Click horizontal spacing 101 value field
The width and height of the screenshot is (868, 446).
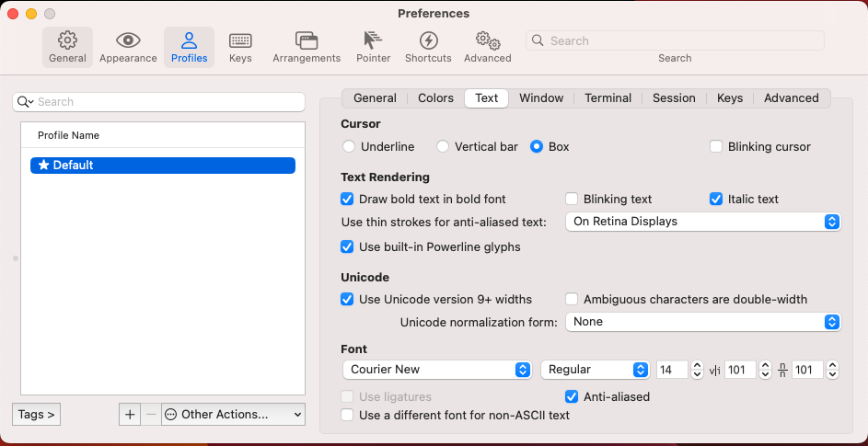[807, 370]
